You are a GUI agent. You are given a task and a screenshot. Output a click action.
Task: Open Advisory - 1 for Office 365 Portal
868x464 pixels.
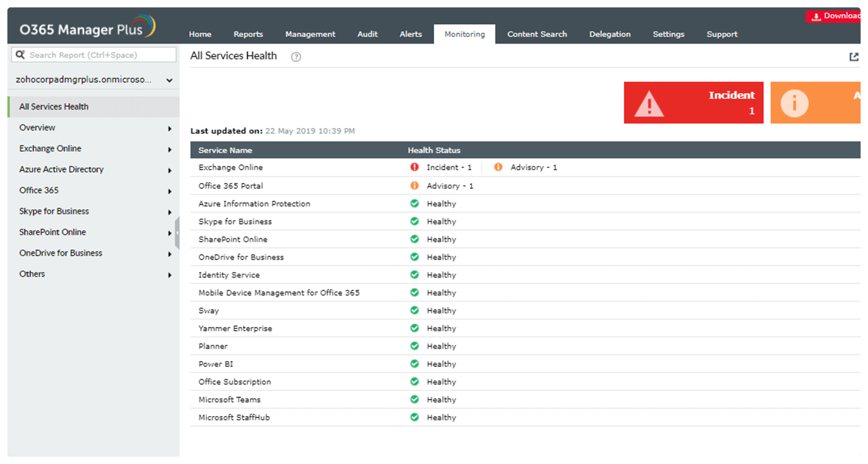pos(450,186)
